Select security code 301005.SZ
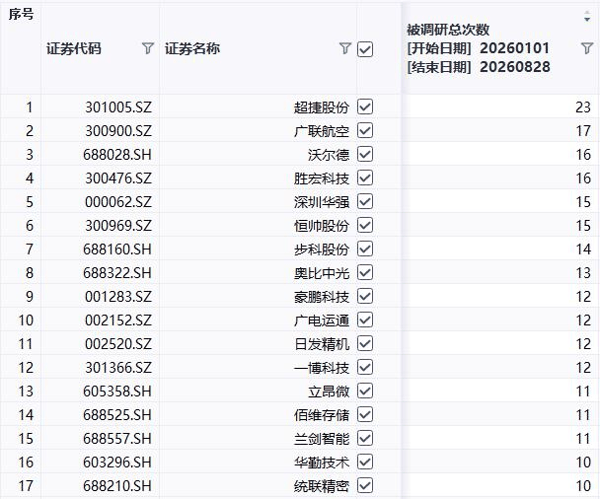The image size is (600, 499). pyautogui.click(x=118, y=107)
